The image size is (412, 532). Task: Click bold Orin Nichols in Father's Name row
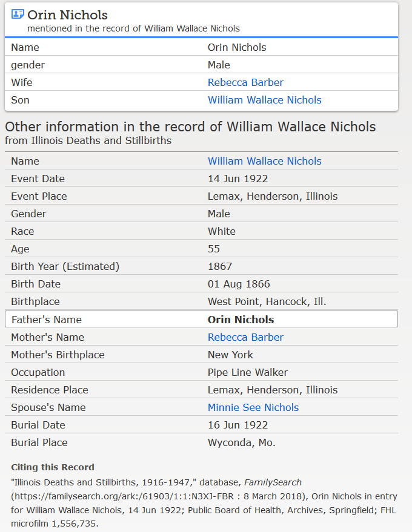[241, 320]
